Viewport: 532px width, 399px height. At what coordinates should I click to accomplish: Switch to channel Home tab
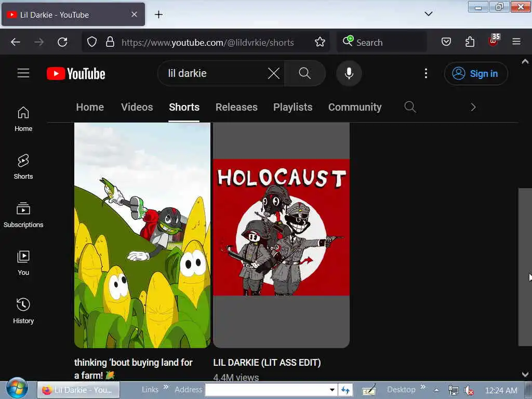90,107
